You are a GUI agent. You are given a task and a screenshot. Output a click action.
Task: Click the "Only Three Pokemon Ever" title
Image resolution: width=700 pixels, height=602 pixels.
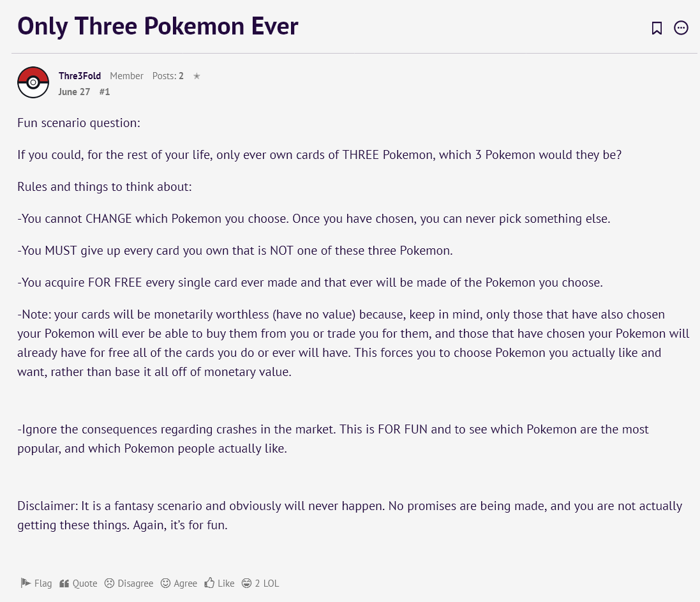pos(158,26)
